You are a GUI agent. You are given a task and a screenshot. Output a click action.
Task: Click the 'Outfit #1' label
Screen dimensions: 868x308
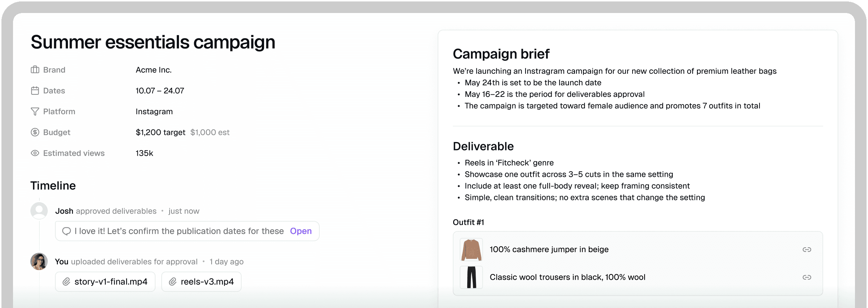click(468, 222)
